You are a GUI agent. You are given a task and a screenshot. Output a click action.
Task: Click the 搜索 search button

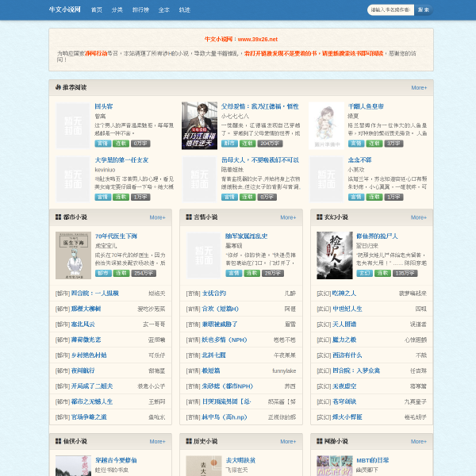[424, 10]
